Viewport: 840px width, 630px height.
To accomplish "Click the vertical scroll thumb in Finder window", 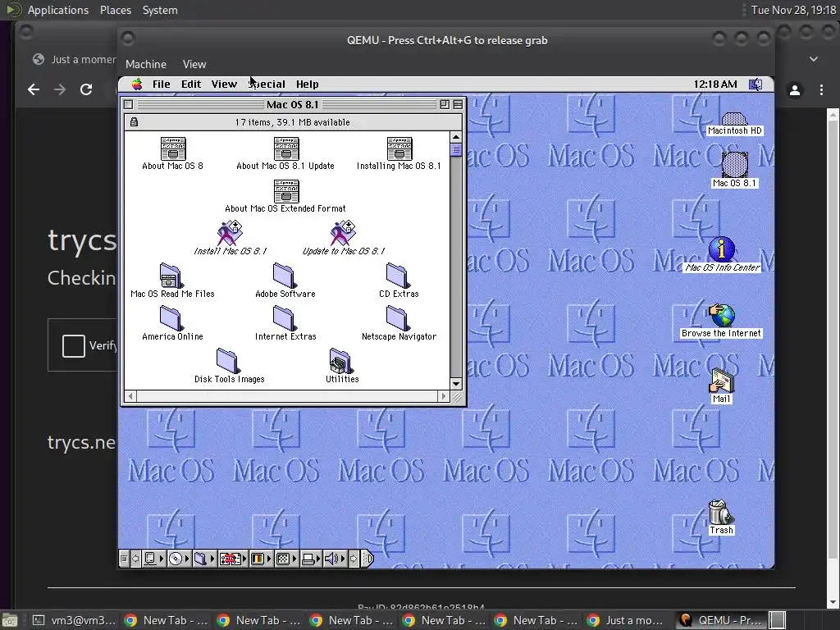I will pos(456,149).
